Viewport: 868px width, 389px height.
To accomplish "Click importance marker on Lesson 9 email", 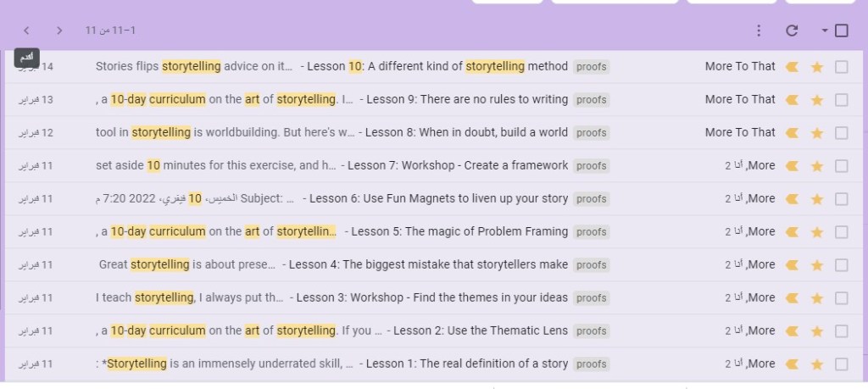I will click(x=792, y=100).
